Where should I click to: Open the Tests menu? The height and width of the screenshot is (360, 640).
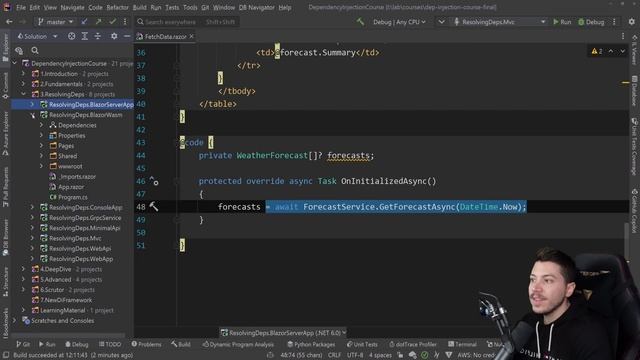pos(172,7)
